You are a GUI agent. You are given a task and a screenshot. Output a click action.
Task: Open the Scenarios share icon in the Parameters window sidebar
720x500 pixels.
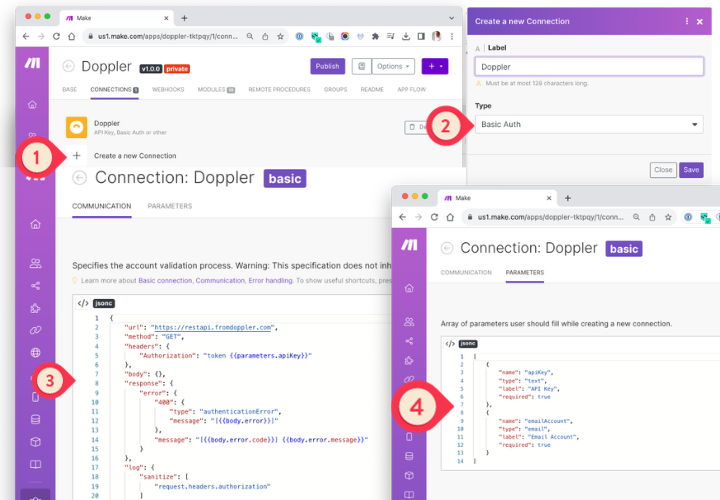(x=409, y=341)
